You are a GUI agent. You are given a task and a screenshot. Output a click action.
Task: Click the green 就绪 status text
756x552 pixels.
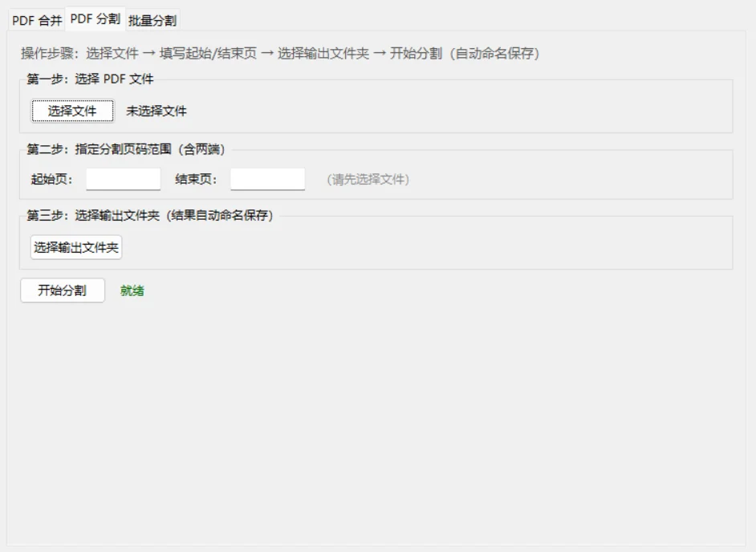(x=132, y=290)
